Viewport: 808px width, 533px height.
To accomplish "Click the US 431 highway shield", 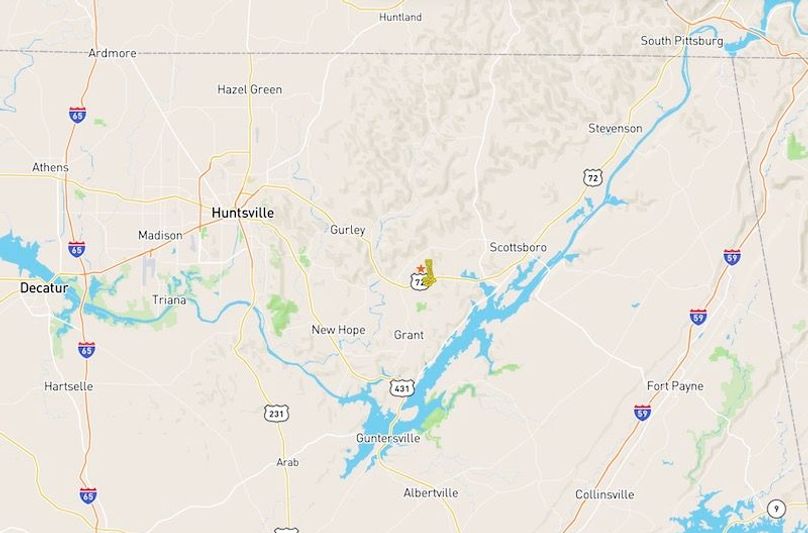I will [402, 388].
